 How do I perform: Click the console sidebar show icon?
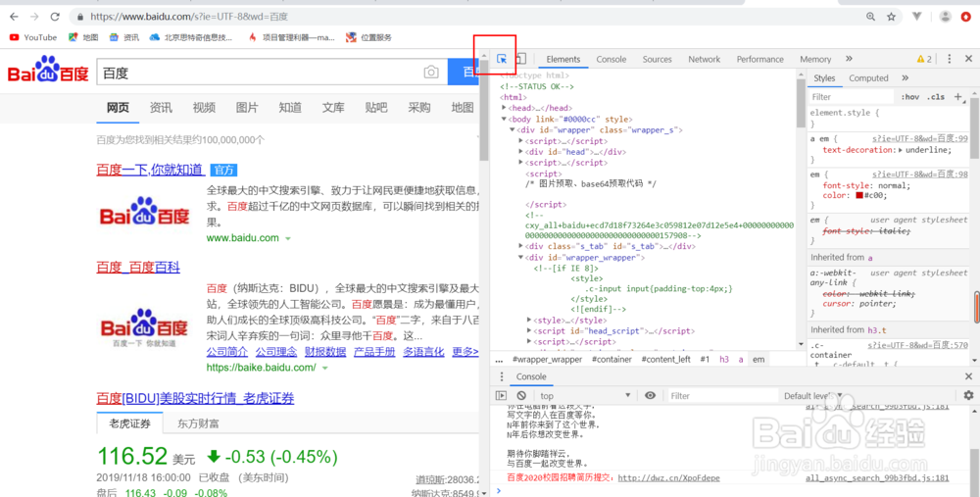click(x=501, y=396)
